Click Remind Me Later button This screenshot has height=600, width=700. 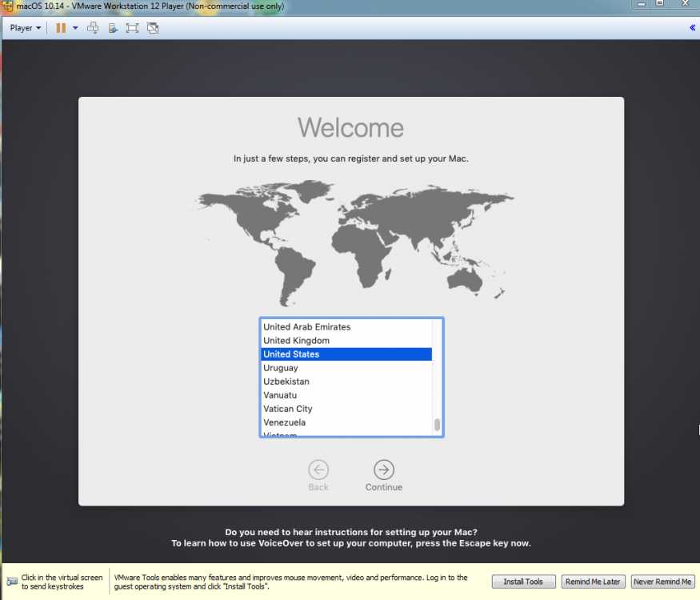(x=593, y=582)
